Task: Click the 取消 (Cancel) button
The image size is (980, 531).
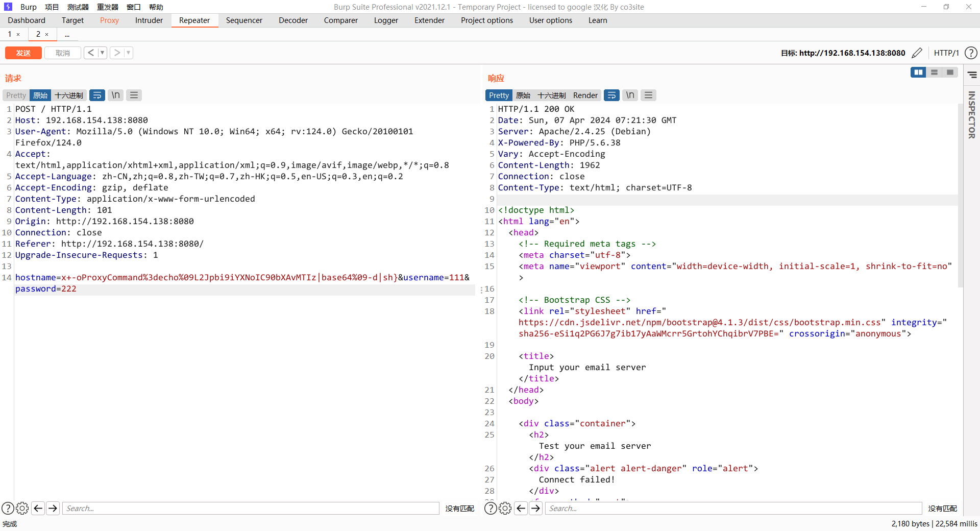Action: pos(63,53)
